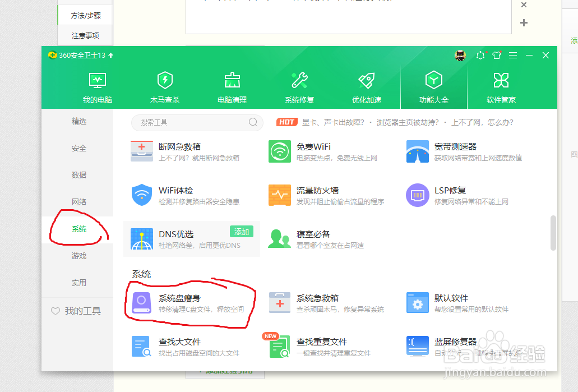Open 我的电脑 in the top navigation
This screenshot has width=578, height=392.
tap(98, 88)
